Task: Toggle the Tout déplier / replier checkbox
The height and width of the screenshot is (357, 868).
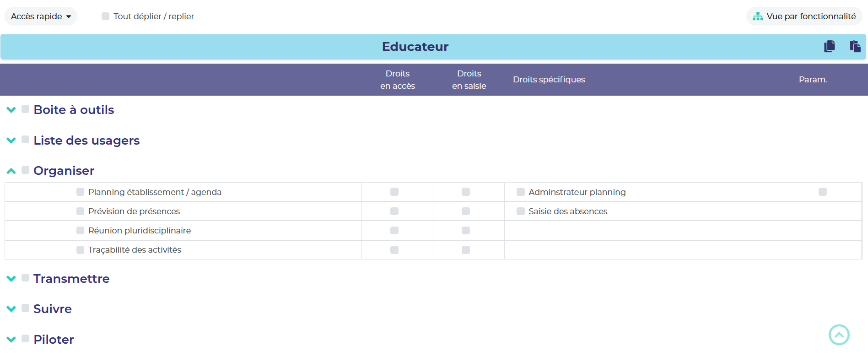Action: pos(105,16)
